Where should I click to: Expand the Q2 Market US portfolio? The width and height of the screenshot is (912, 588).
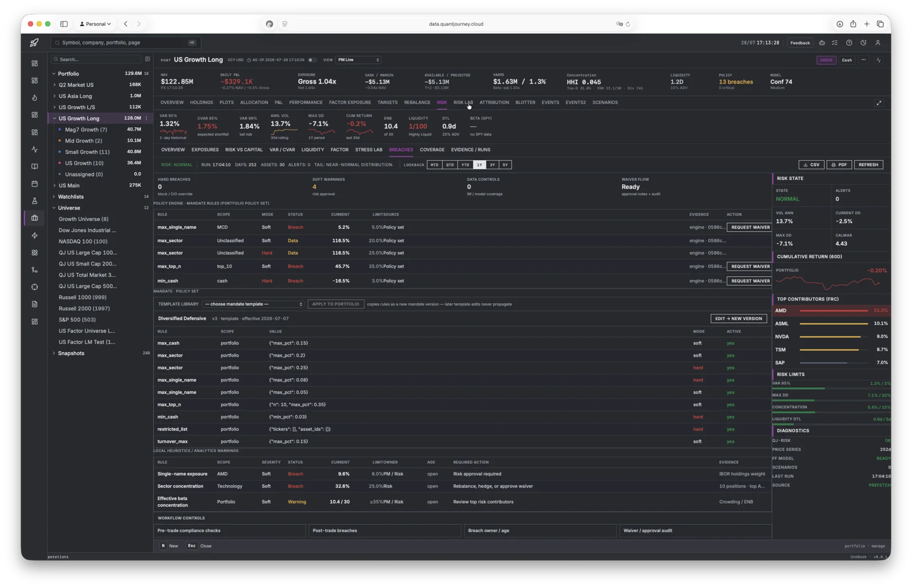(54, 85)
